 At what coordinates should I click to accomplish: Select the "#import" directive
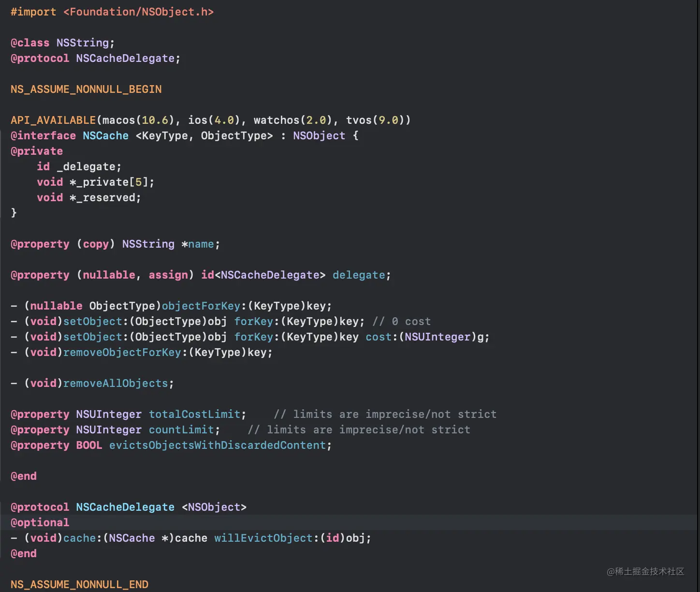click(x=33, y=12)
